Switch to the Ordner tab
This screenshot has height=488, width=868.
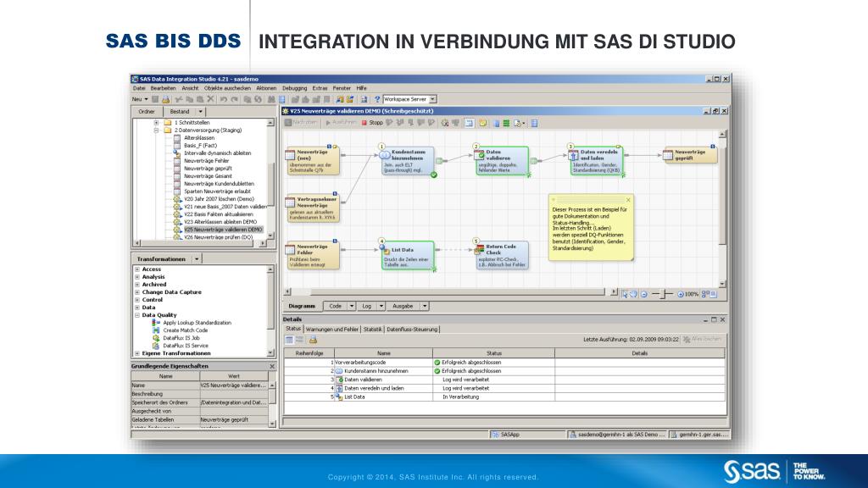click(x=146, y=112)
